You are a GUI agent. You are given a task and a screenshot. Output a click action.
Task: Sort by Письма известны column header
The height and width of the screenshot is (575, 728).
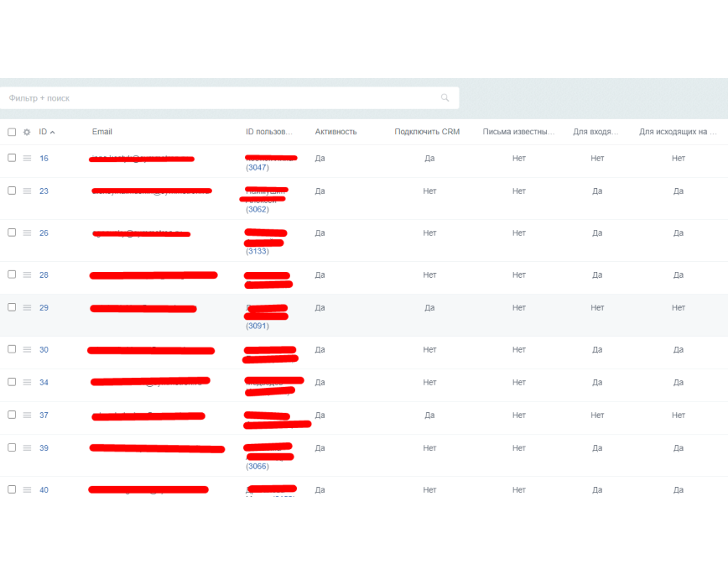(518, 132)
